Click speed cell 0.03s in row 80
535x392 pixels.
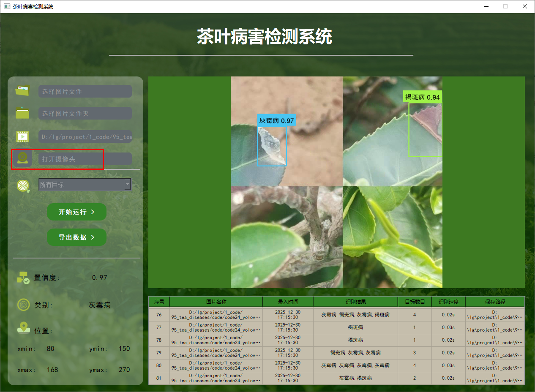point(448,365)
